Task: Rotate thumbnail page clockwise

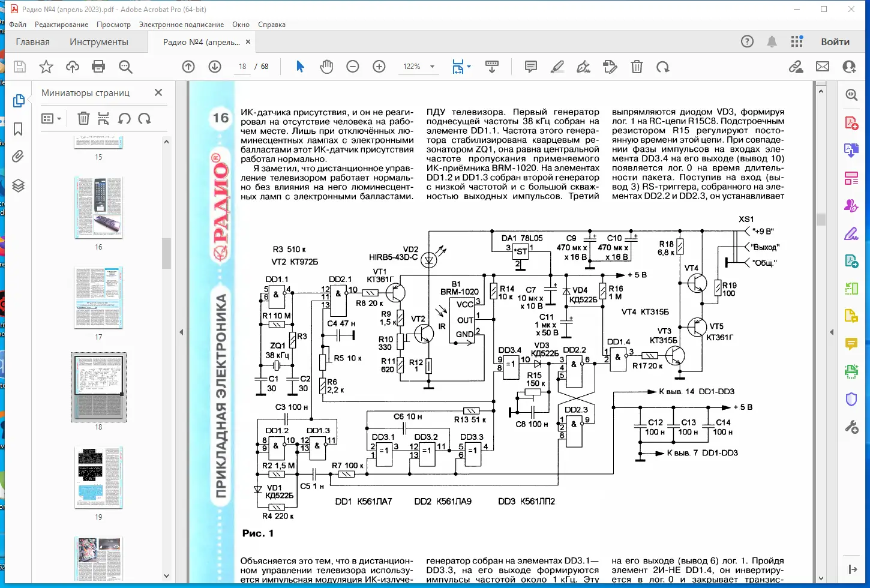Action: click(145, 118)
